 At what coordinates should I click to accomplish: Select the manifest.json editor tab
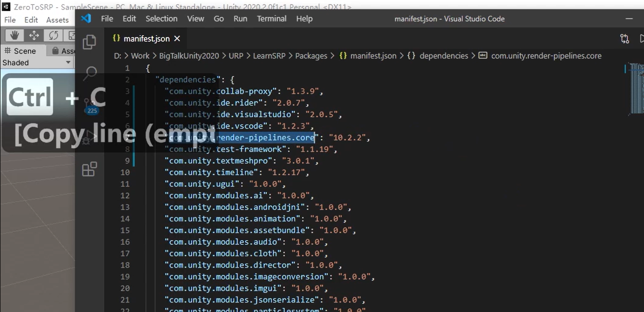click(146, 39)
